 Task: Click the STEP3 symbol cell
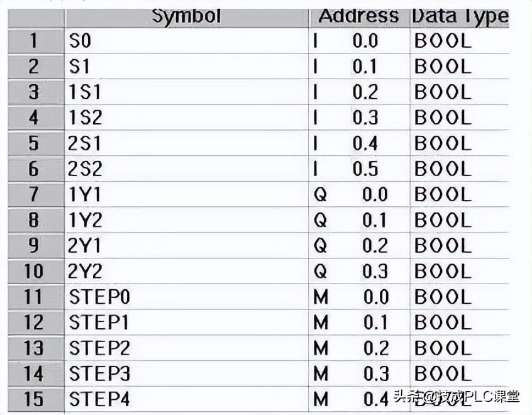click(186, 373)
